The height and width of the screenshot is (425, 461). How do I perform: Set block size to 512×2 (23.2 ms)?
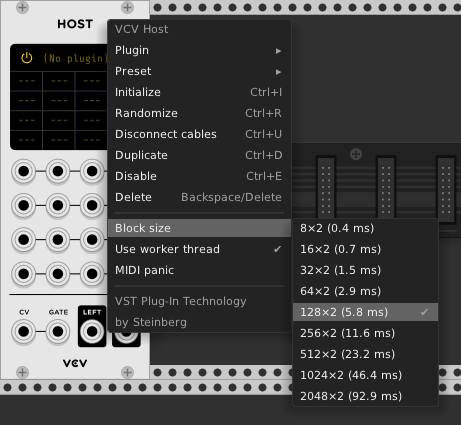365,354
